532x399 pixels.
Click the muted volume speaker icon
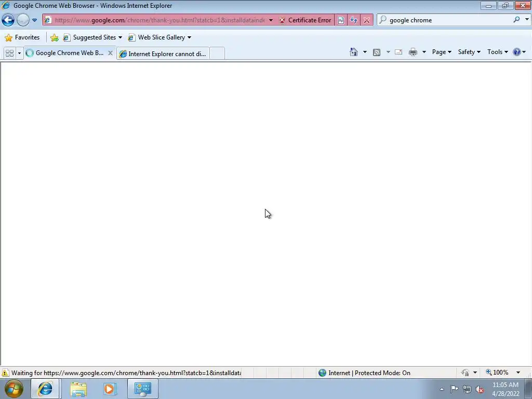coord(480,389)
